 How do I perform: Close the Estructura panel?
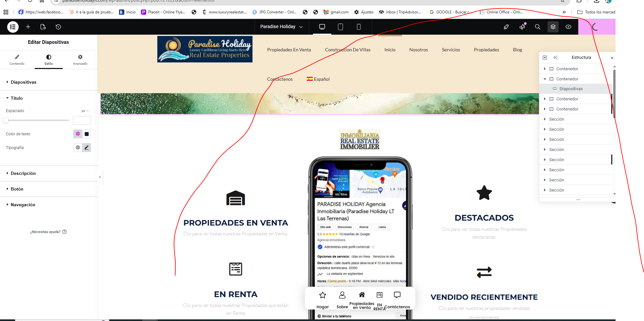click(x=612, y=58)
